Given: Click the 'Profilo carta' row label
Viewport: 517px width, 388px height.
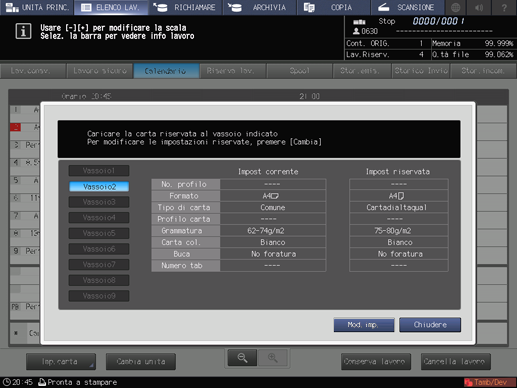Looking at the screenshot, I should (185, 219).
